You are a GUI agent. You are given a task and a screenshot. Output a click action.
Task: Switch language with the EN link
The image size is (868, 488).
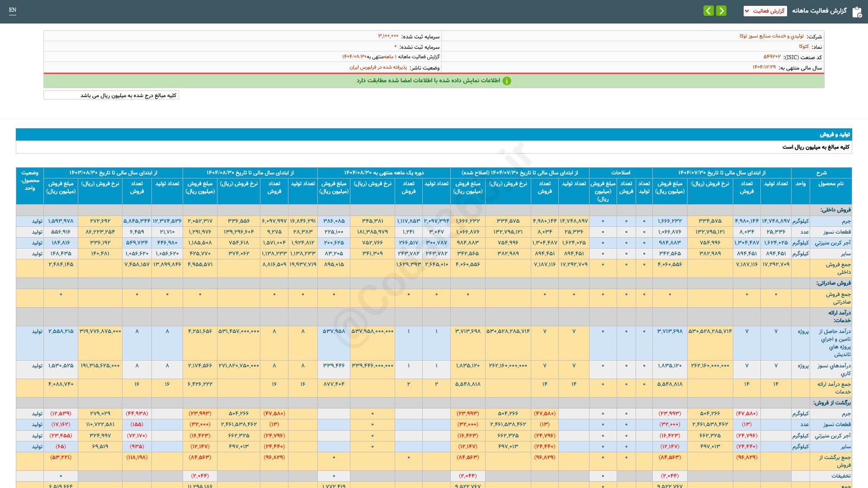[13, 10]
